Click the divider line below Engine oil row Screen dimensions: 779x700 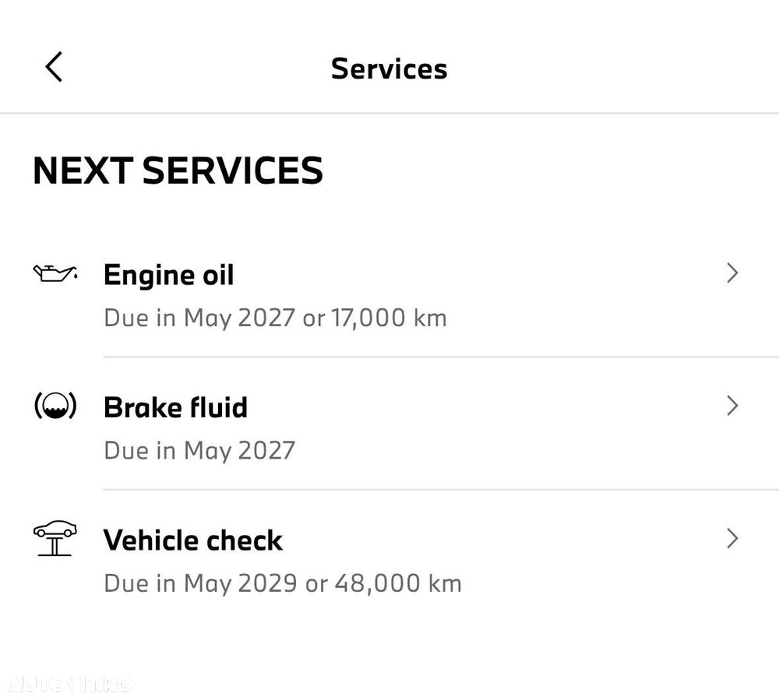click(x=440, y=357)
